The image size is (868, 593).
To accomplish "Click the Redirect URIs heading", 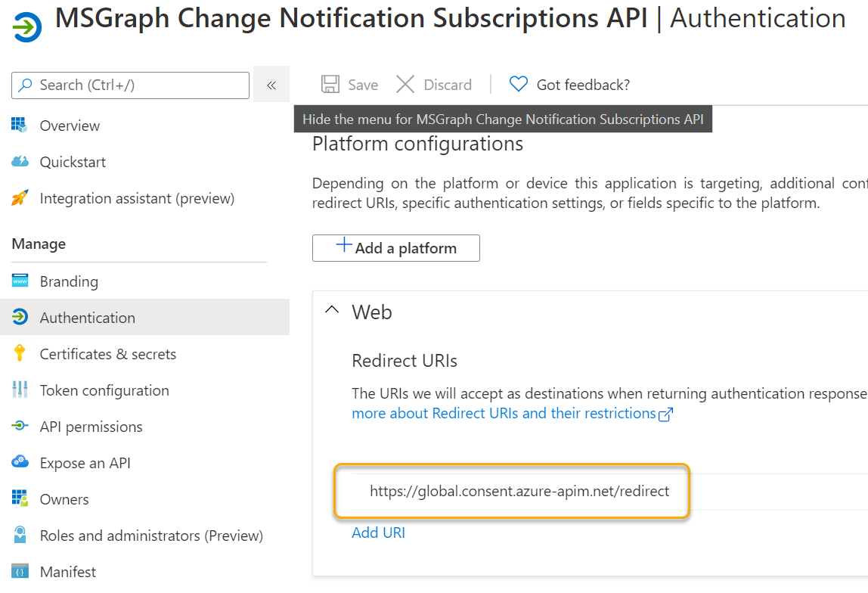I will click(405, 361).
